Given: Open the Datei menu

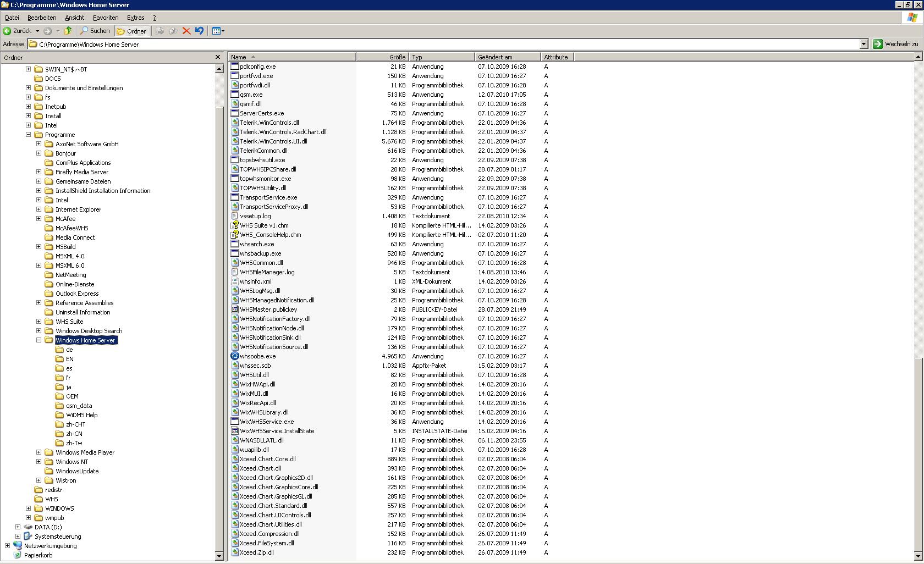Looking at the screenshot, I should 12,18.
